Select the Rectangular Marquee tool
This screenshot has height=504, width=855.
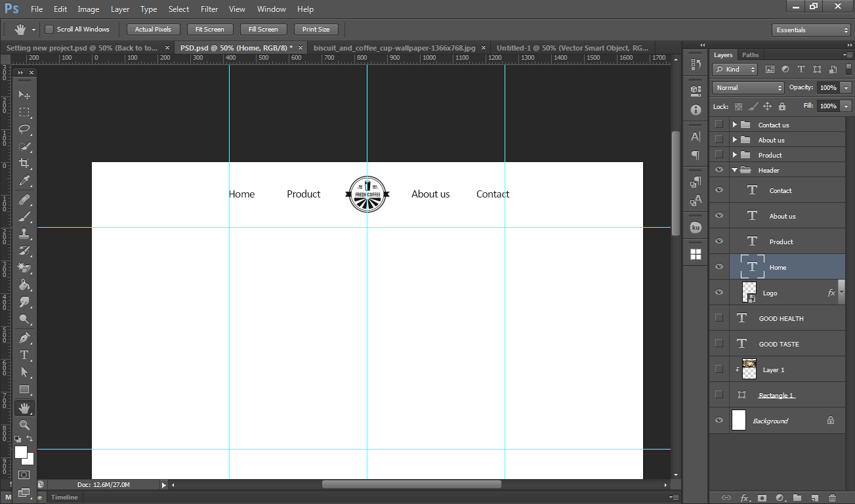tap(24, 112)
